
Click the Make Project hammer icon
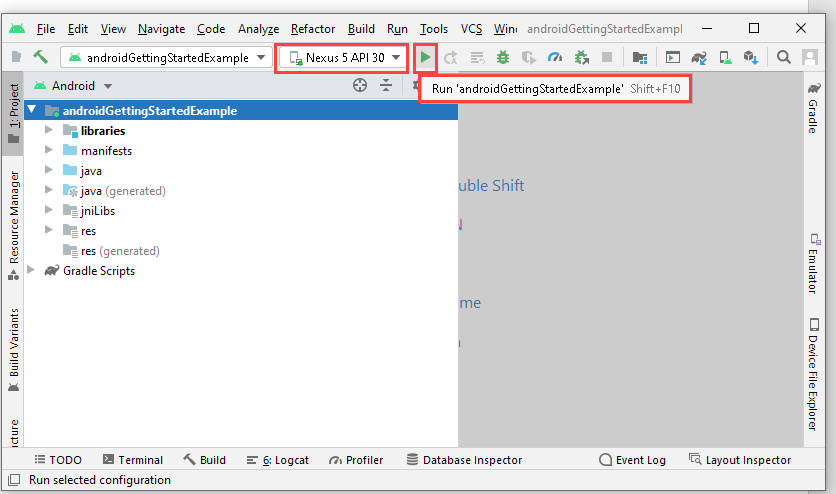41,57
